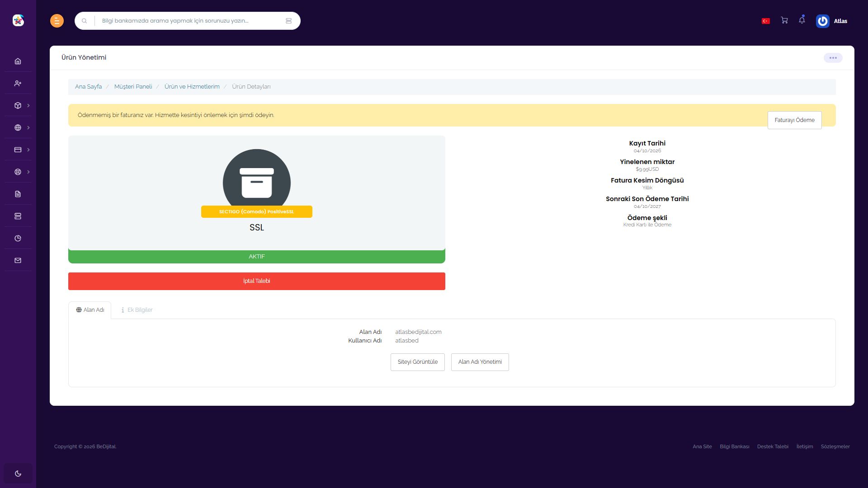Click the red İptal Talebi button

coord(257,281)
